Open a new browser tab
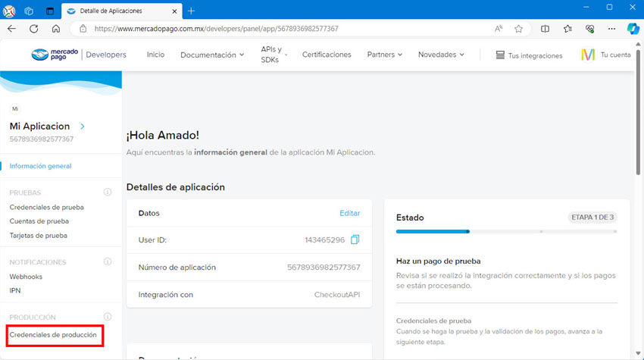 tap(191, 11)
